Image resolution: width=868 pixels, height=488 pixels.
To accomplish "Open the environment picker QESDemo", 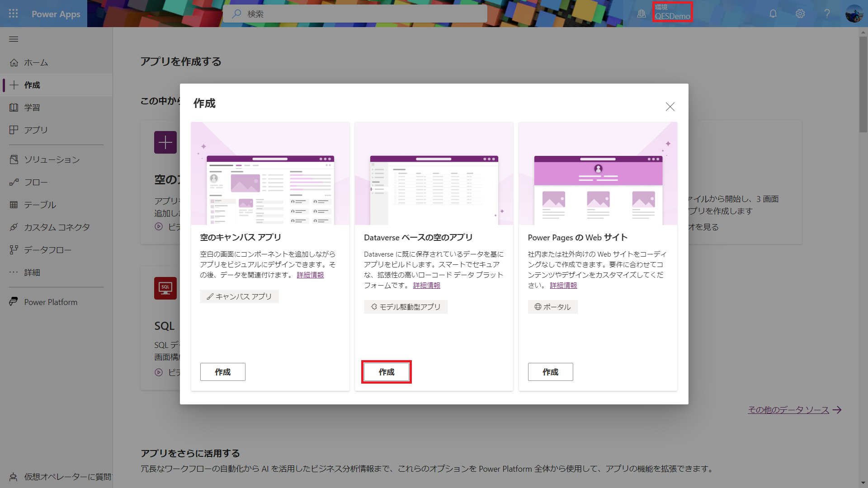I will click(672, 12).
